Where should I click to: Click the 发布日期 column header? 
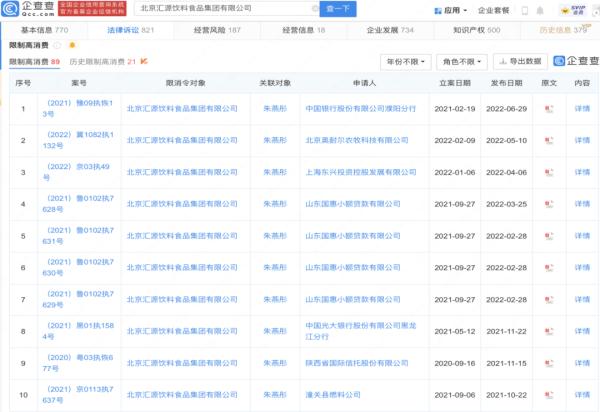click(506, 83)
